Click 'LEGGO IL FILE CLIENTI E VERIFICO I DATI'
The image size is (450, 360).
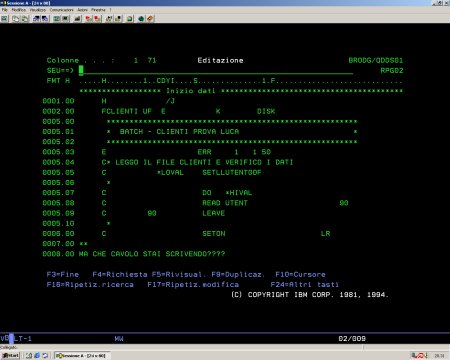pyautogui.click(x=204, y=162)
